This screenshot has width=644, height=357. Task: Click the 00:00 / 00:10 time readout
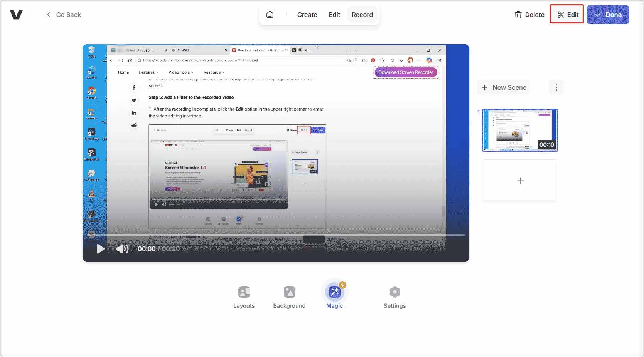pos(158,249)
